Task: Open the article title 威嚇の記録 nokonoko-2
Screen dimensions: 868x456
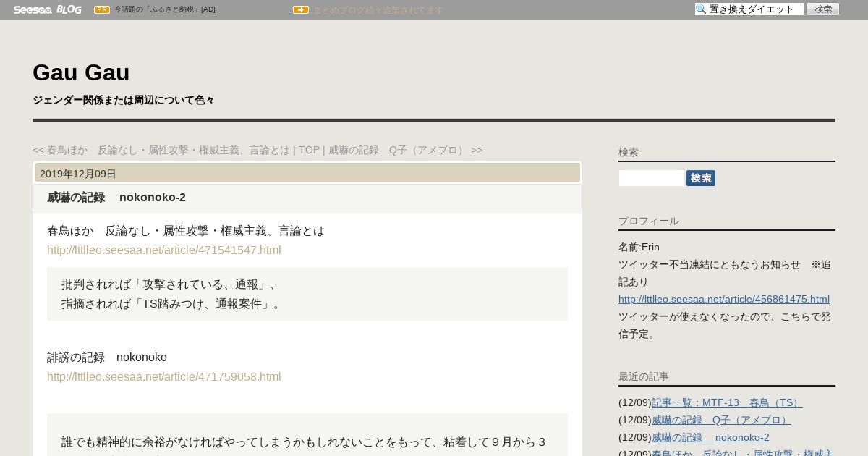Action: tap(116, 197)
